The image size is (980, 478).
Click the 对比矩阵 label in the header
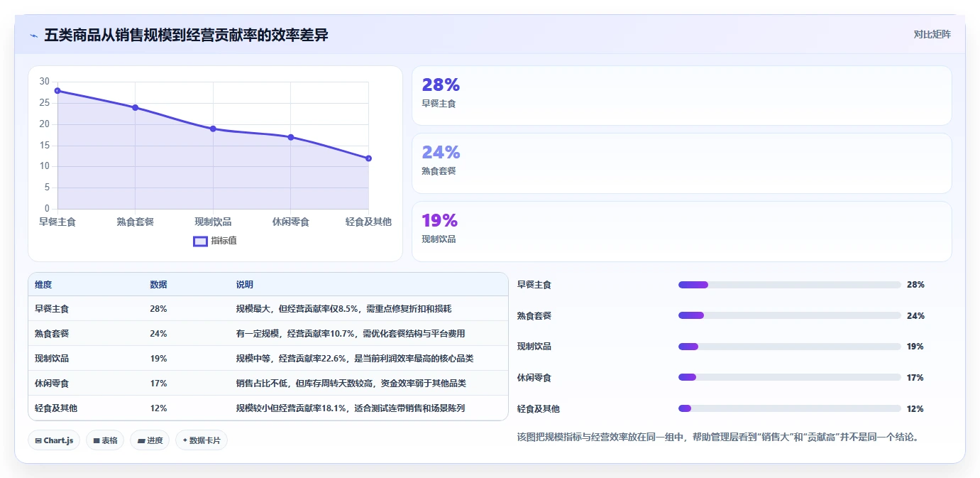click(x=932, y=34)
